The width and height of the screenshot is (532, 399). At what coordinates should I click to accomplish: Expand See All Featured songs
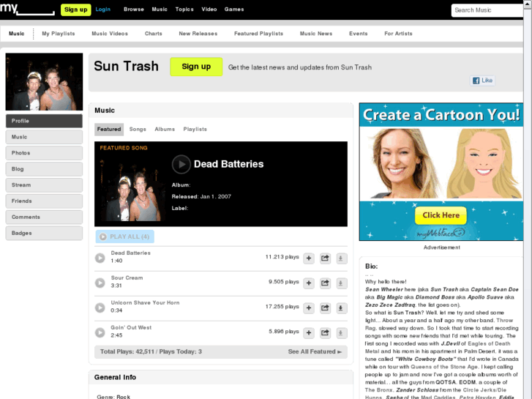(x=315, y=352)
